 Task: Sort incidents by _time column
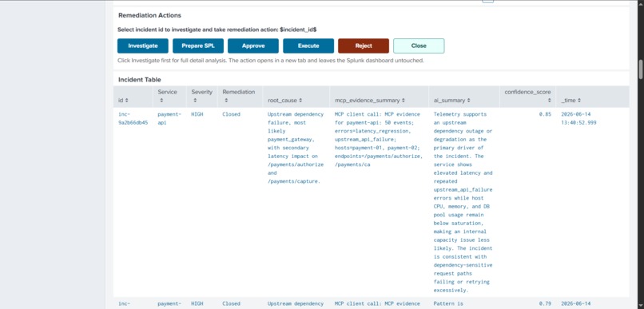pos(571,100)
